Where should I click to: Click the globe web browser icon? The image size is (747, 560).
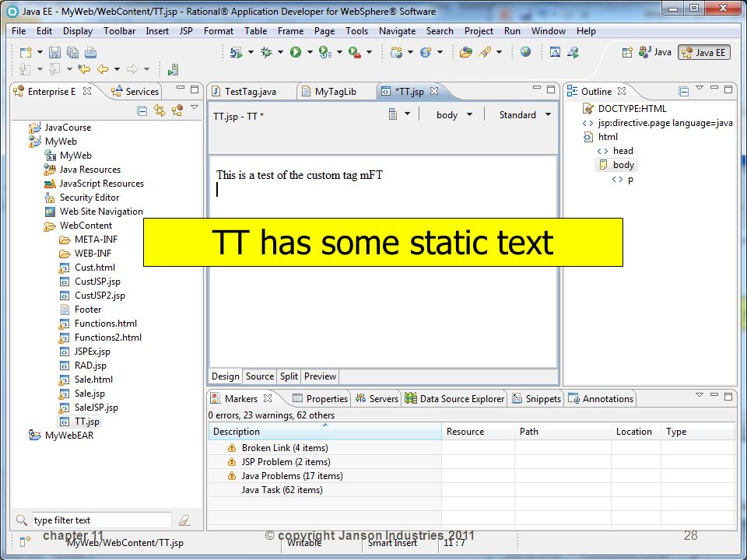pos(525,52)
